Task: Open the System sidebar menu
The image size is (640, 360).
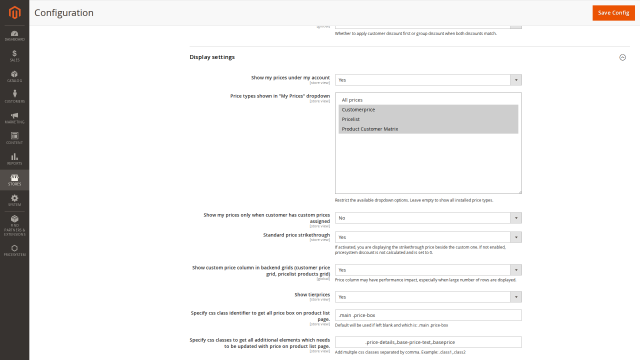Action: coord(15,200)
